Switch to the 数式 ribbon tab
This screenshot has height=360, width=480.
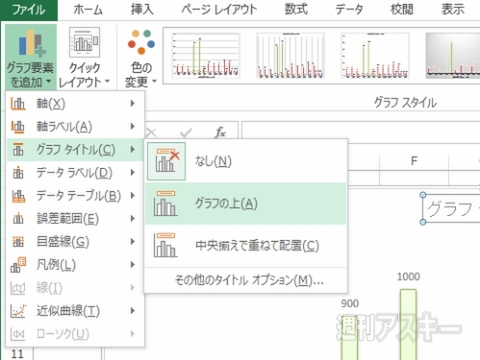(x=296, y=10)
